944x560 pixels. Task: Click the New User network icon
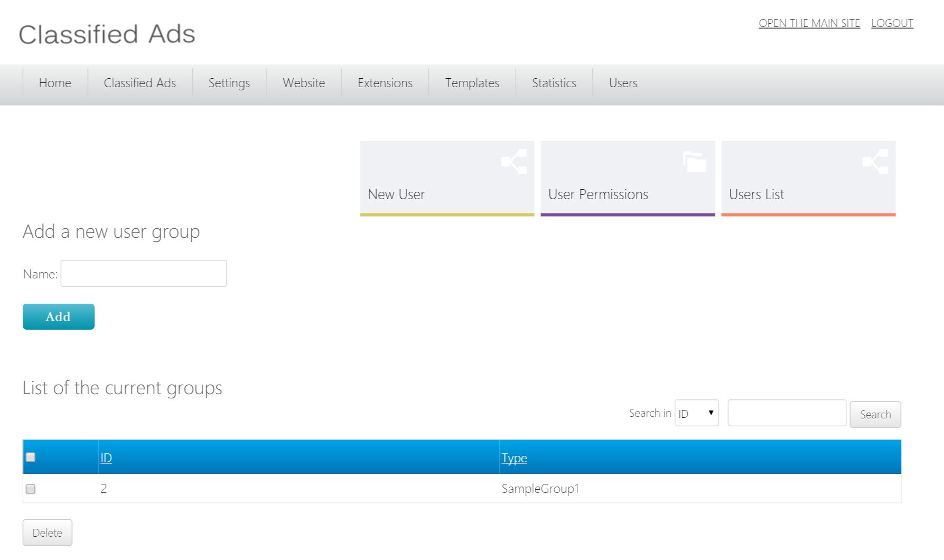514,161
